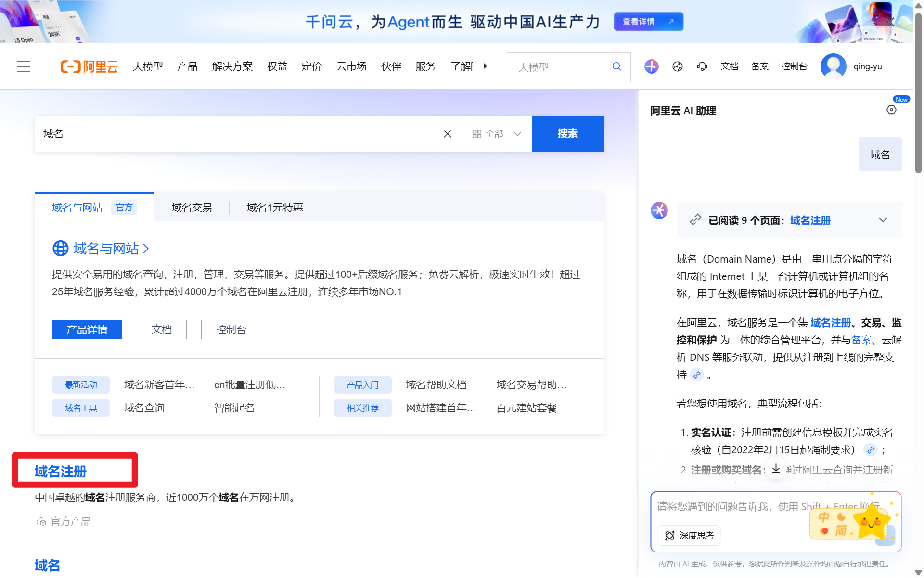This screenshot has height=578, width=924.
Task: Select the 域名与网站 tab
Action: 94,207
